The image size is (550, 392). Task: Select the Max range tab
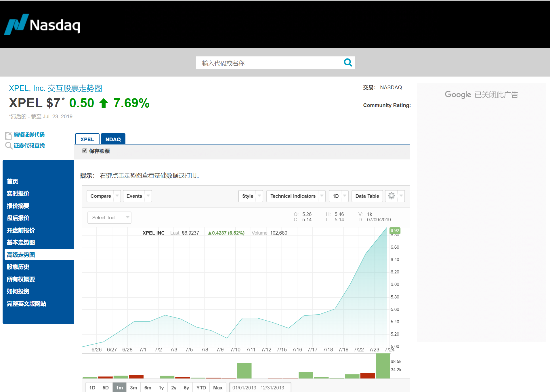point(218,388)
